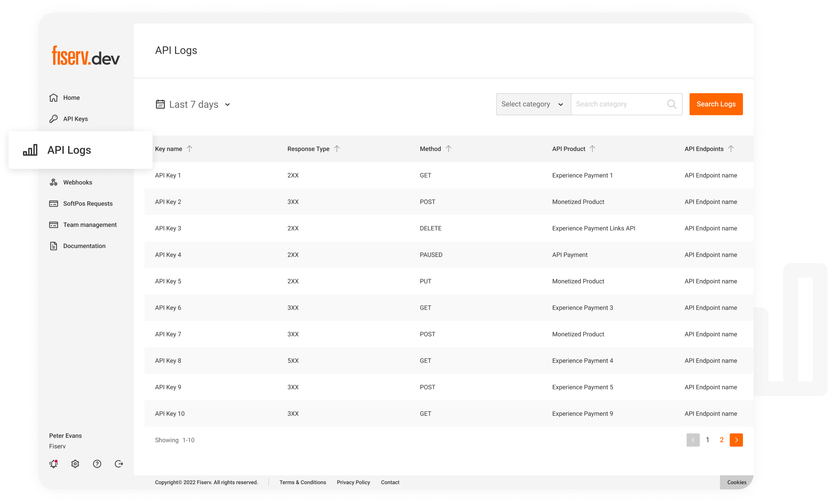835x504 pixels.
Task: Click the Search Logs button
Action: [716, 104]
